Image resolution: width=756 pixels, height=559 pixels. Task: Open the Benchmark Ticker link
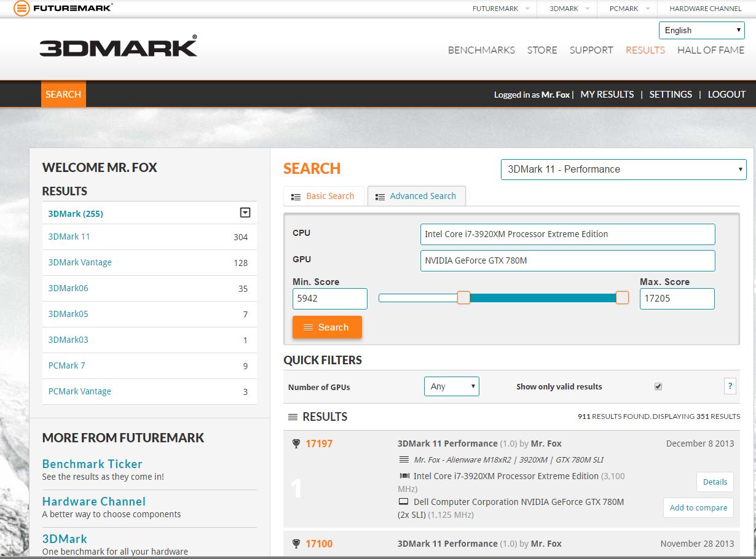tap(92, 464)
